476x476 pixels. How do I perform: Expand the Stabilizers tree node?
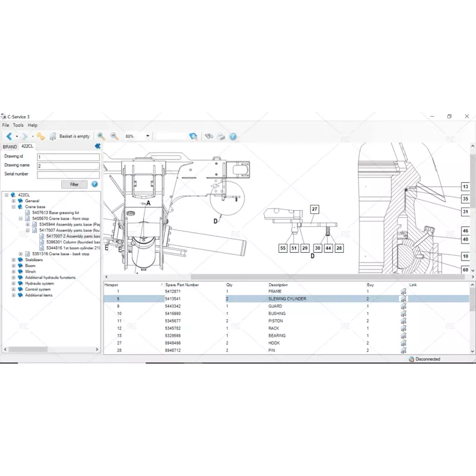[13, 260]
